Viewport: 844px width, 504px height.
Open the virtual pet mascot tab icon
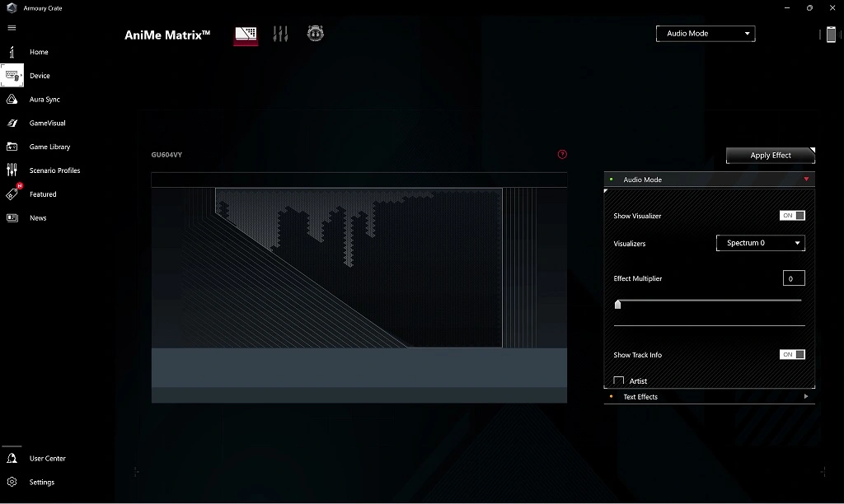tap(316, 33)
